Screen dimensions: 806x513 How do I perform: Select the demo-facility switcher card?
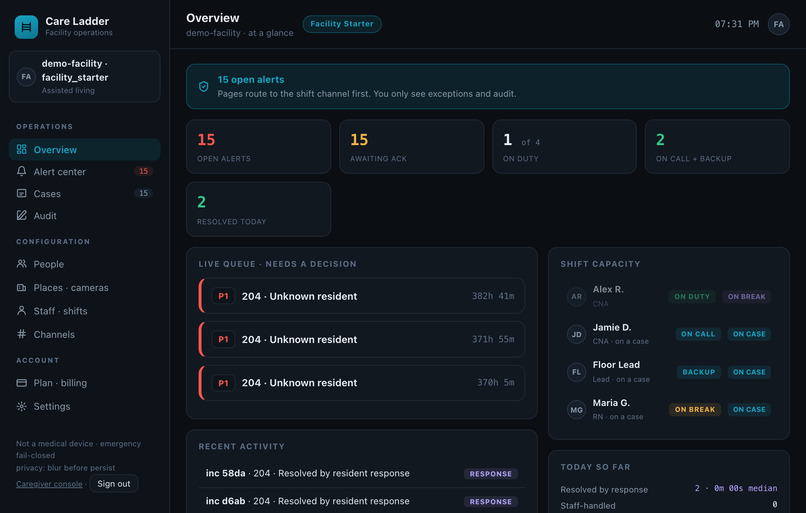(x=85, y=77)
